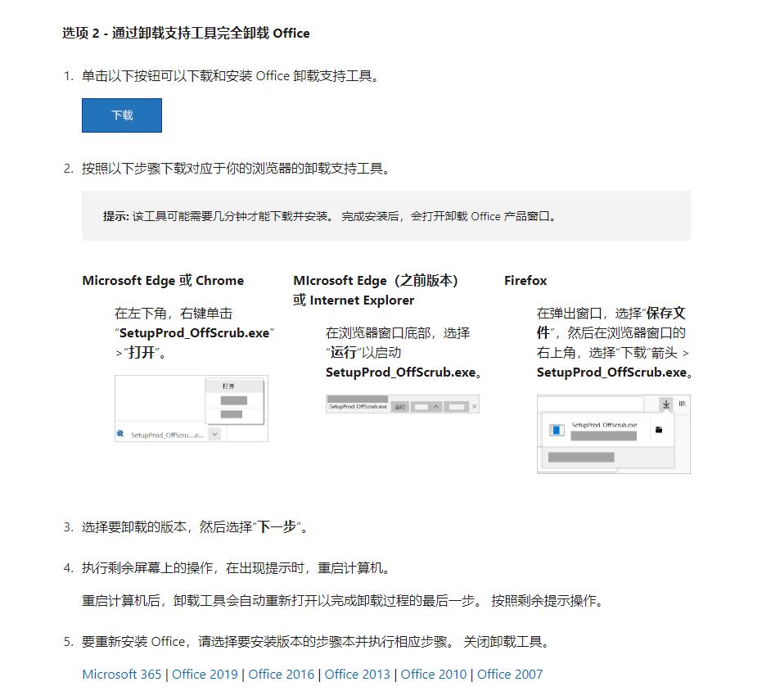Viewport: 771px width, 700px height.
Task: Expand the chevron next to SetupProd_OffScru download
Action: coord(214,434)
